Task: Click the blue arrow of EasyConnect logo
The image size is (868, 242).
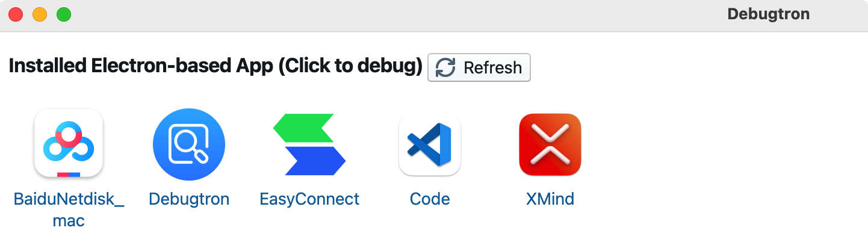Action: click(315, 161)
